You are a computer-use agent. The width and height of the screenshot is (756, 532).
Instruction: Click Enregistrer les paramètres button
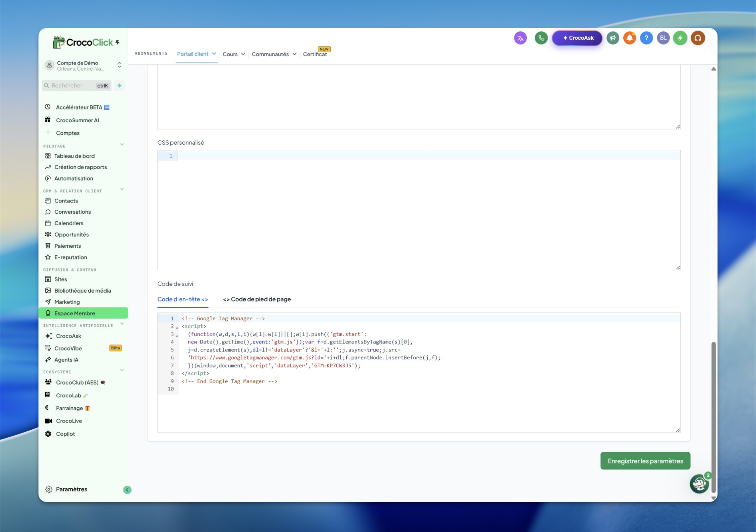(645, 461)
